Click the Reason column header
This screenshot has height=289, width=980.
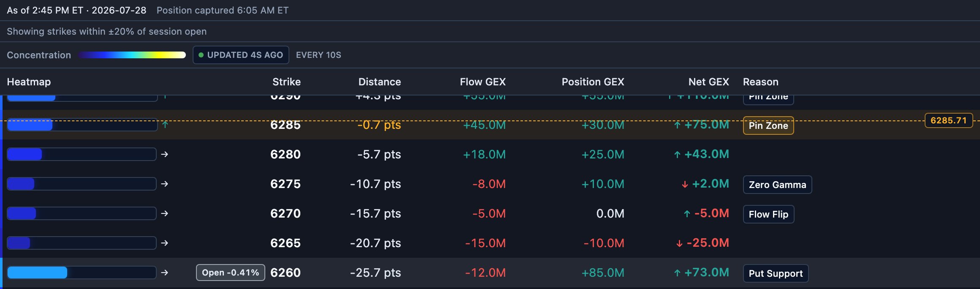click(761, 82)
